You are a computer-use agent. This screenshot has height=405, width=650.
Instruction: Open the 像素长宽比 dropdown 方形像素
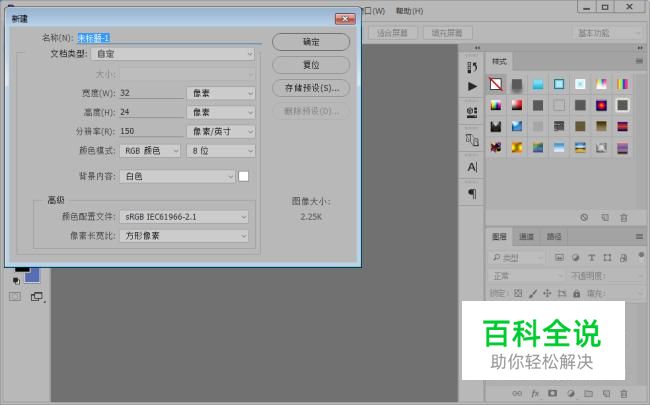point(184,236)
